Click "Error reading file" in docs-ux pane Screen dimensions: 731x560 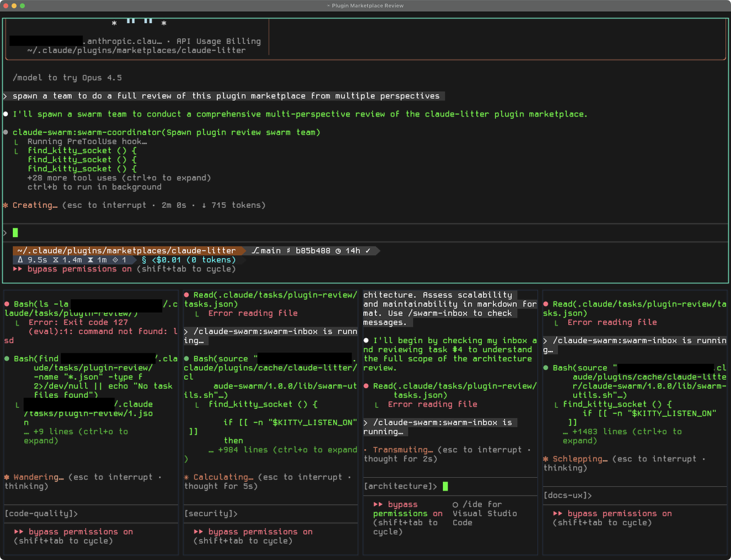click(612, 322)
